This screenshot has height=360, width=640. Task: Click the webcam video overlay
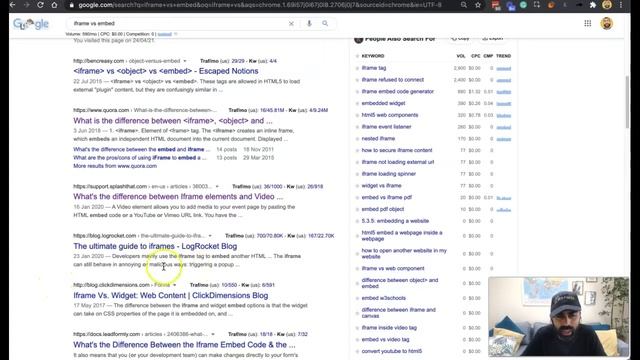(558, 317)
